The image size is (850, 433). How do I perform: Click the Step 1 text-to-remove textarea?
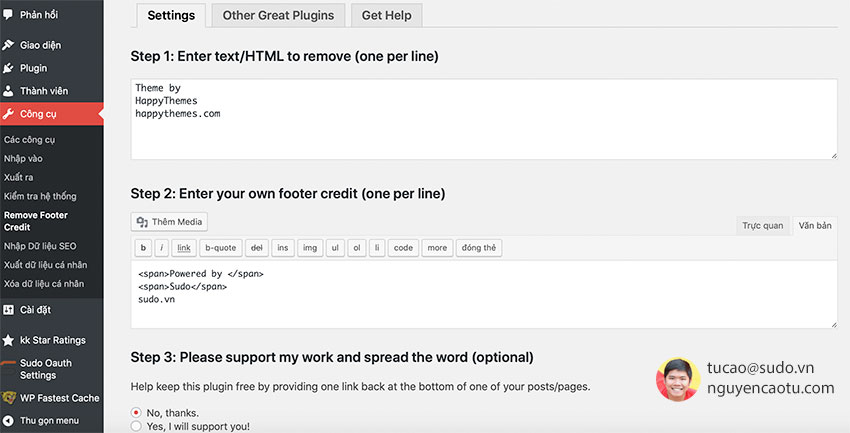coord(484,118)
